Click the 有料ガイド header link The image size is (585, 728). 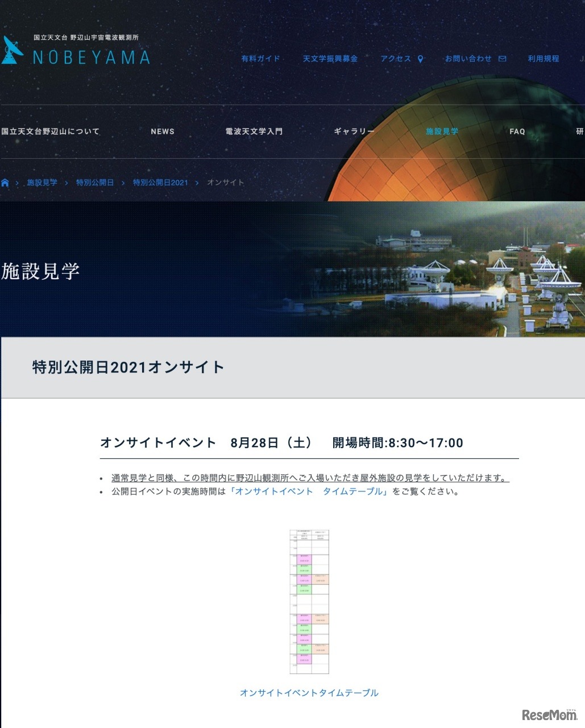pyautogui.click(x=260, y=58)
